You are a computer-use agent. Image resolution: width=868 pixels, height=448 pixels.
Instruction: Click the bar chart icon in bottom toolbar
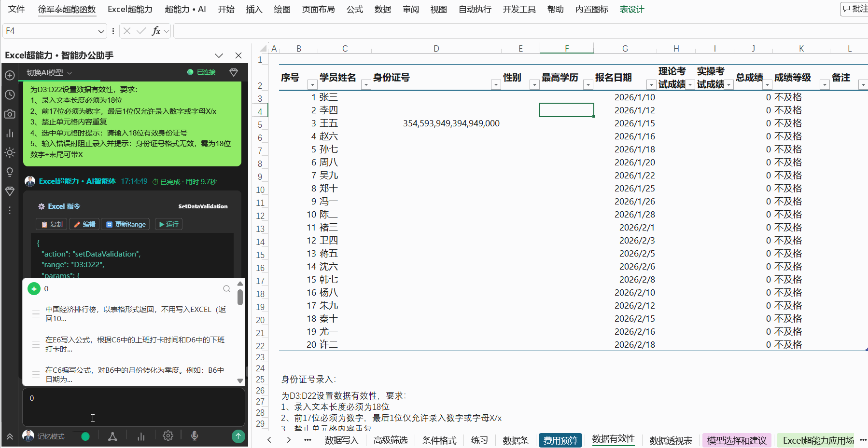(x=141, y=436)
